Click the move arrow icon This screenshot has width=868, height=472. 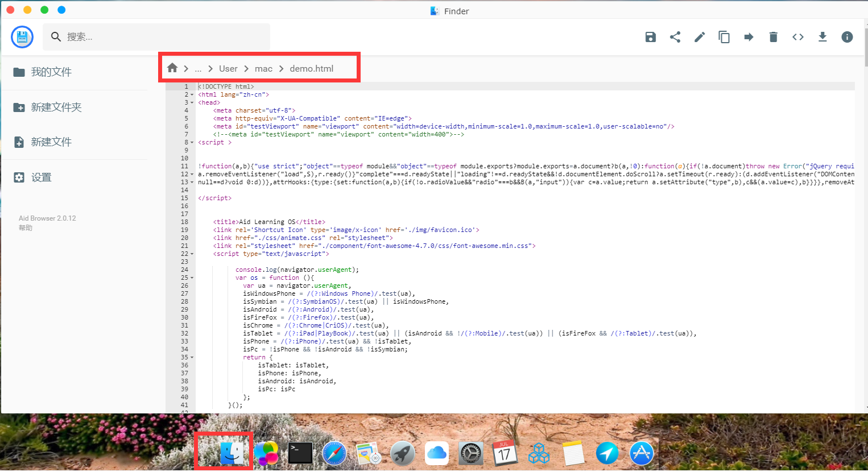(x=749, y=37)
